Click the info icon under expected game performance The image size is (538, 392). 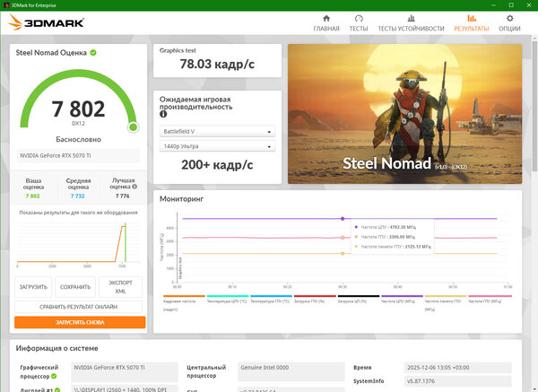(163, 114)
